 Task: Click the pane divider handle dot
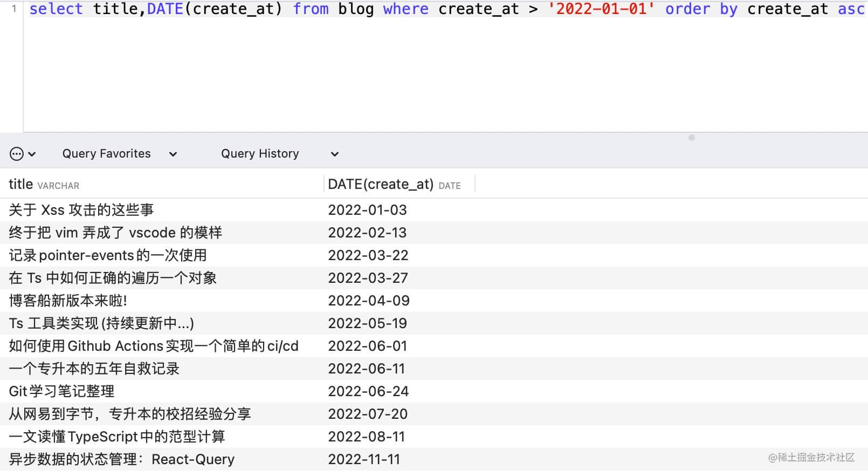(x=692, y=138)
